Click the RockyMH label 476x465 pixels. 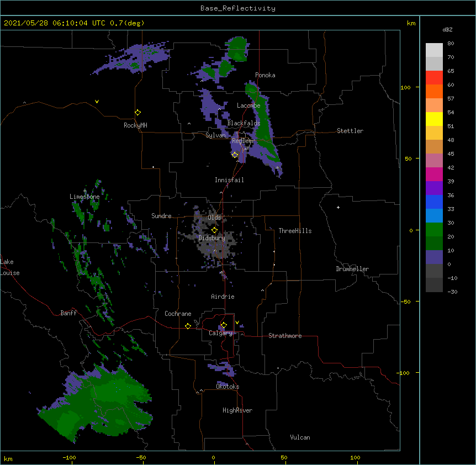pos(135,125)
